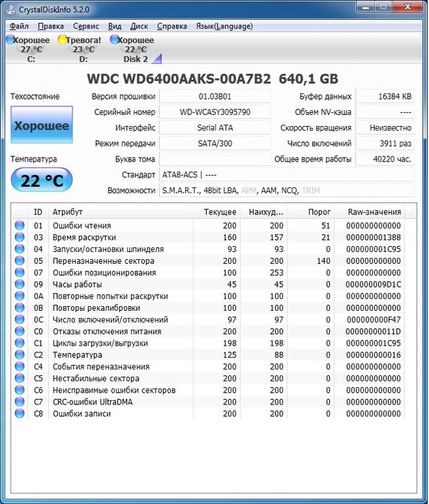
Task: Click status orb for C0 Отказы отключения питания
Action: click(20, 331)
